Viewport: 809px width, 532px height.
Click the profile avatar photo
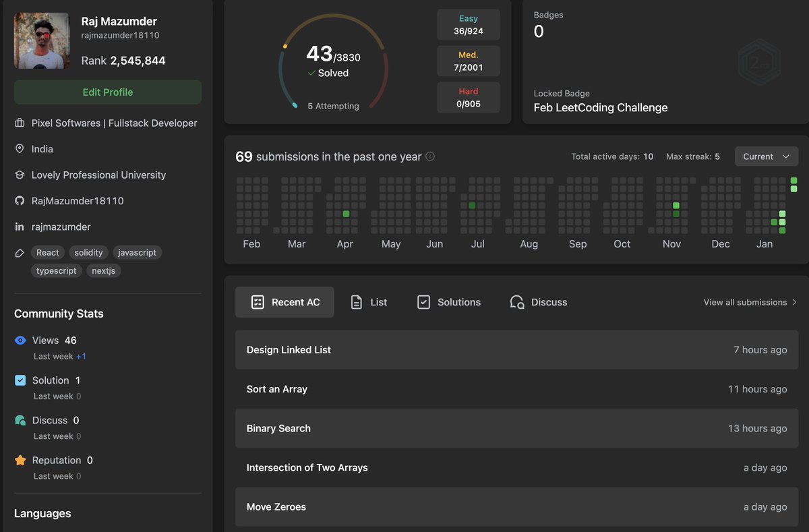point(42,40)
